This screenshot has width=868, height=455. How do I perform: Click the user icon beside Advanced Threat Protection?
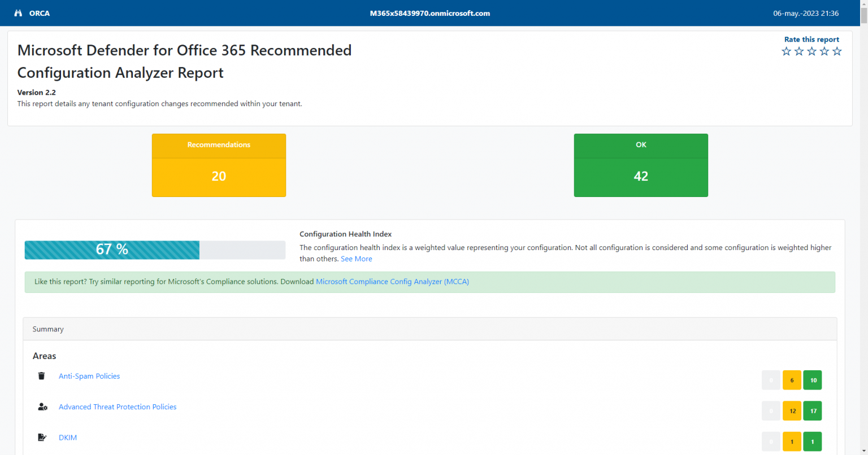[42, 406]
